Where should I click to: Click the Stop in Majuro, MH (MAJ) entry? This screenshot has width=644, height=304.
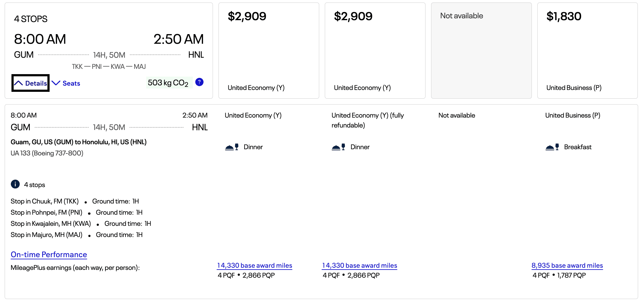[46, 235]
